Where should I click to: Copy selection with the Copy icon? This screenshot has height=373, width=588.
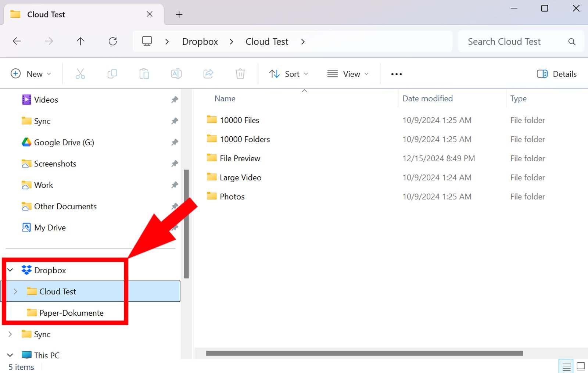[x=112, y=73]
